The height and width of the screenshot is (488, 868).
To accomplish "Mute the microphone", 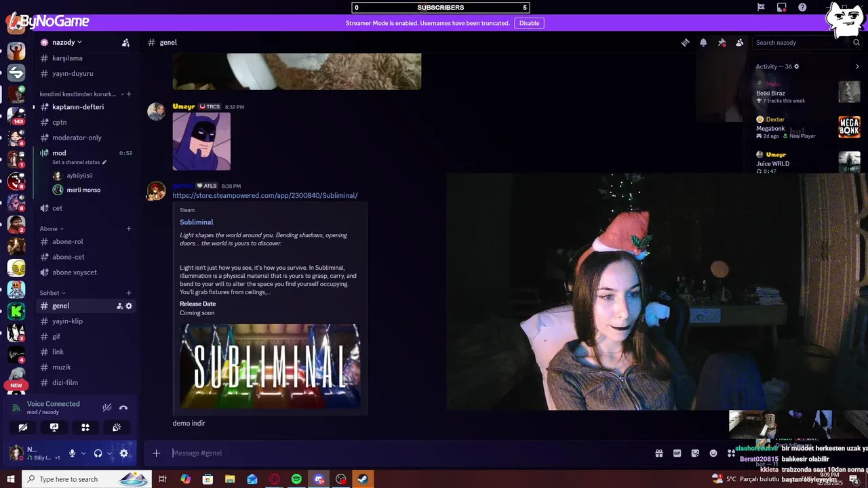I will click(72, 453).
